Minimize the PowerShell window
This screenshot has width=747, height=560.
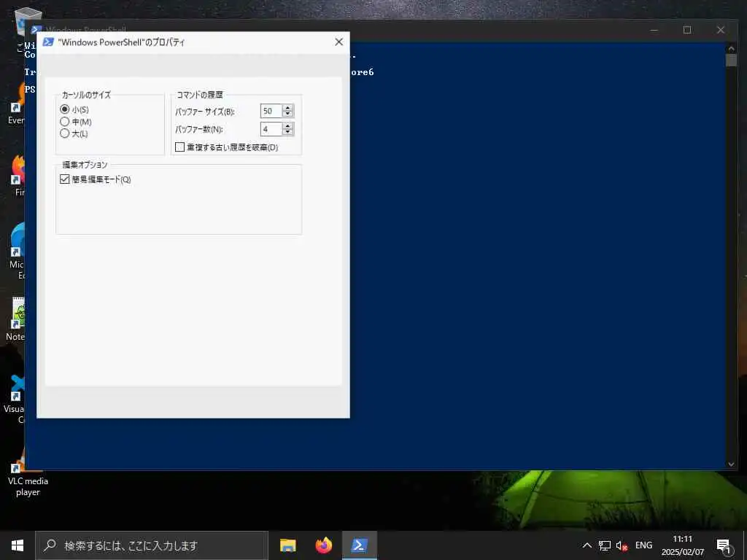pyautogui.click(x=654, y=30)
